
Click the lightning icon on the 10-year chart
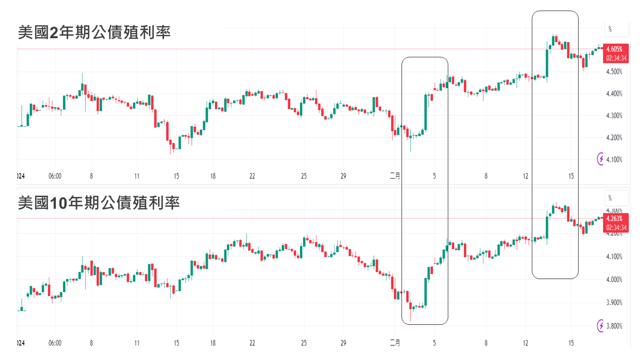[601, 326]
